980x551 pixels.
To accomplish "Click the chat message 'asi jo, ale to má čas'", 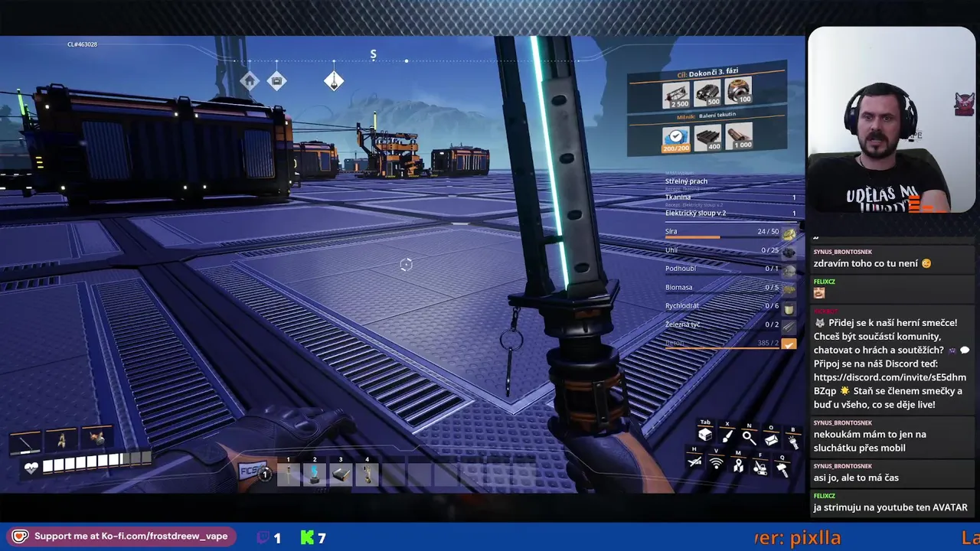I will [856, 478].
